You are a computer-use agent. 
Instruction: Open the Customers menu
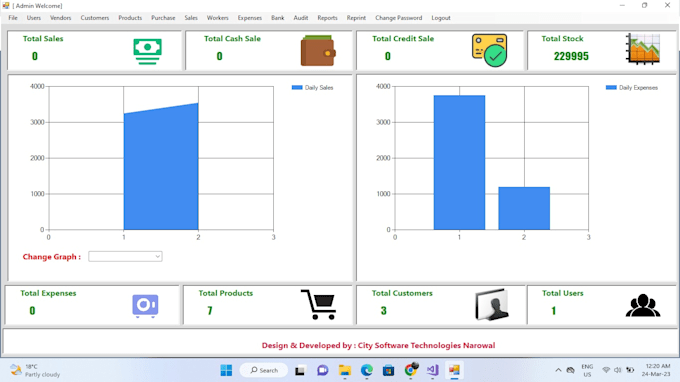(95, 18)
